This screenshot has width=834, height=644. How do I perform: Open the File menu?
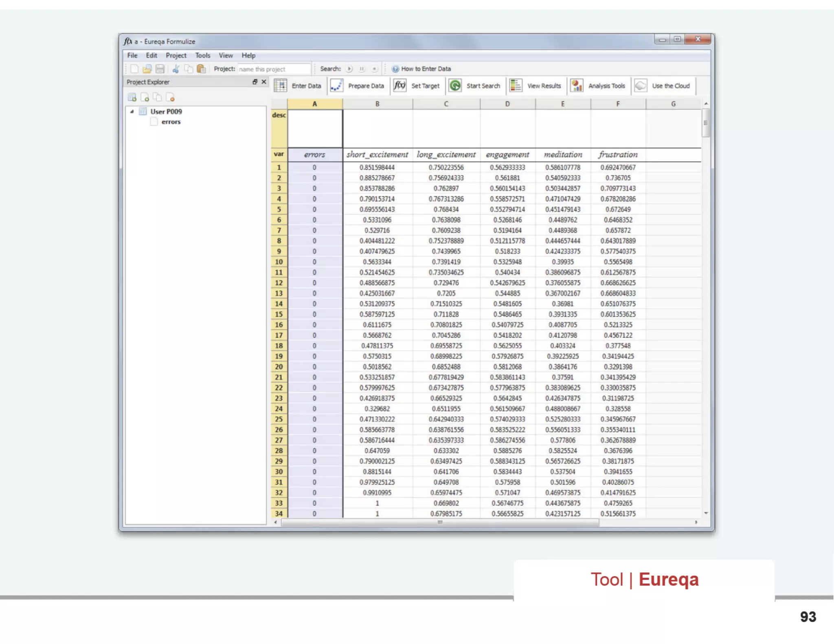tap(132, 55)
